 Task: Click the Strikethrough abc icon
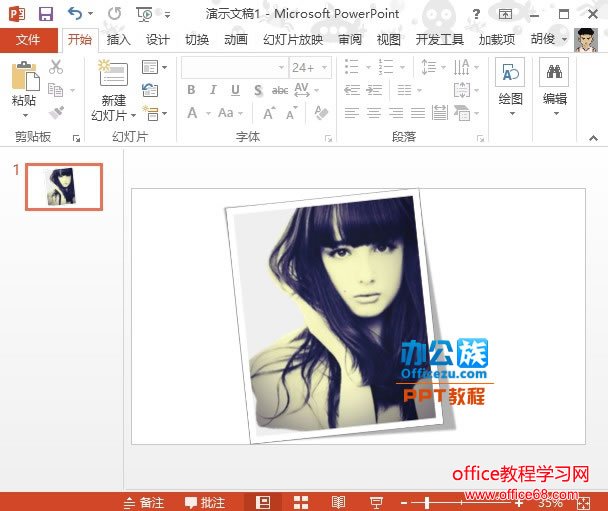point(280,90)
